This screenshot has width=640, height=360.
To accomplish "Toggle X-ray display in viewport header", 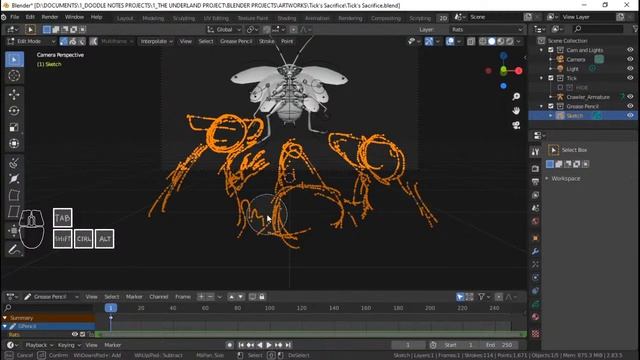I will click(471, 41).
